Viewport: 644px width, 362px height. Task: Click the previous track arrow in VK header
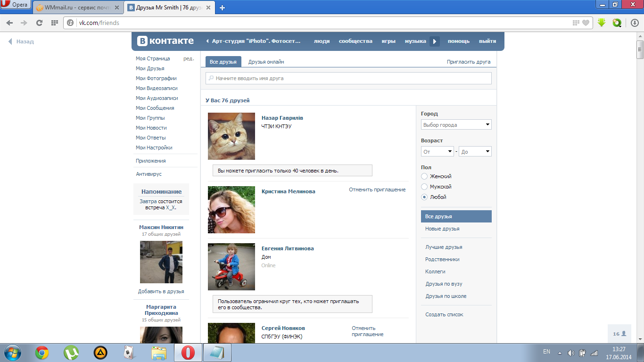tap(207, 41)
